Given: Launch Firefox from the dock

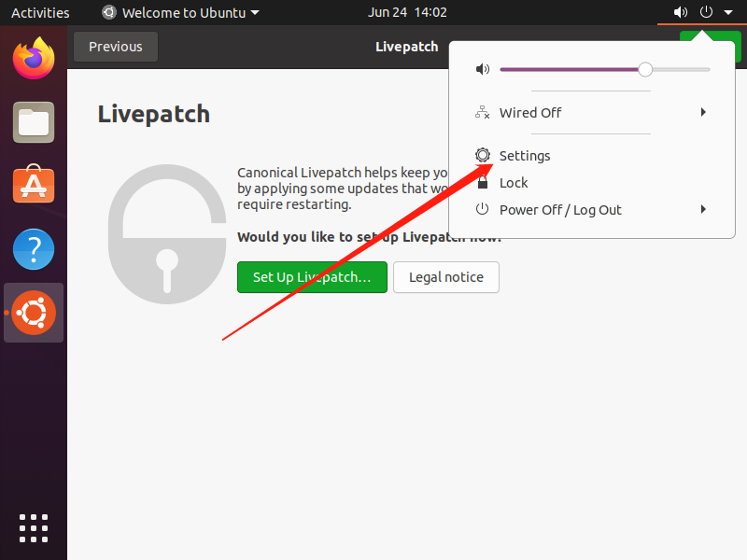Looking at the screenshot, I should click(34, 59).
